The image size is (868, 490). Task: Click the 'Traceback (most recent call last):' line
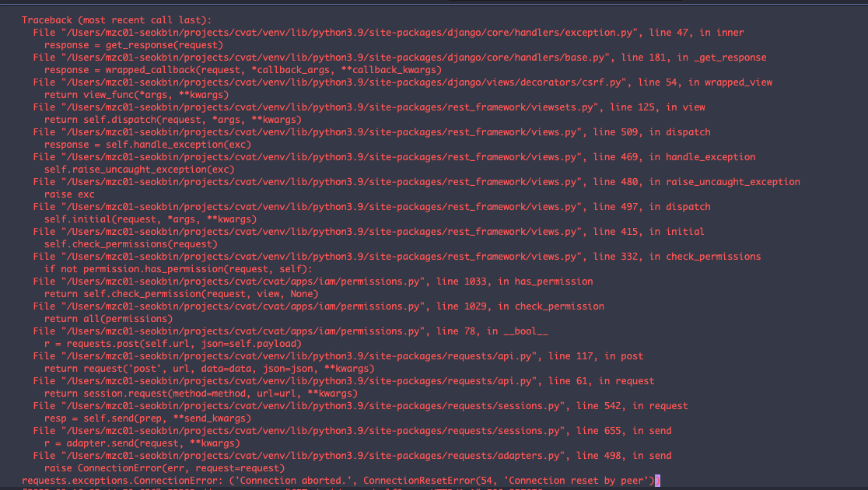tap(117, 20)
